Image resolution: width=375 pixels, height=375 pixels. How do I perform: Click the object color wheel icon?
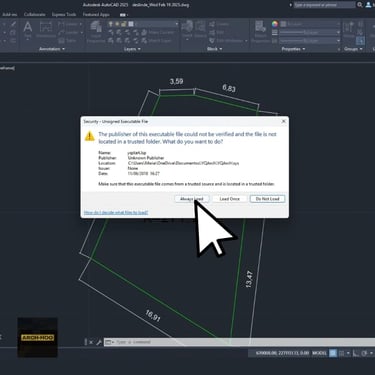pos(275,24)
